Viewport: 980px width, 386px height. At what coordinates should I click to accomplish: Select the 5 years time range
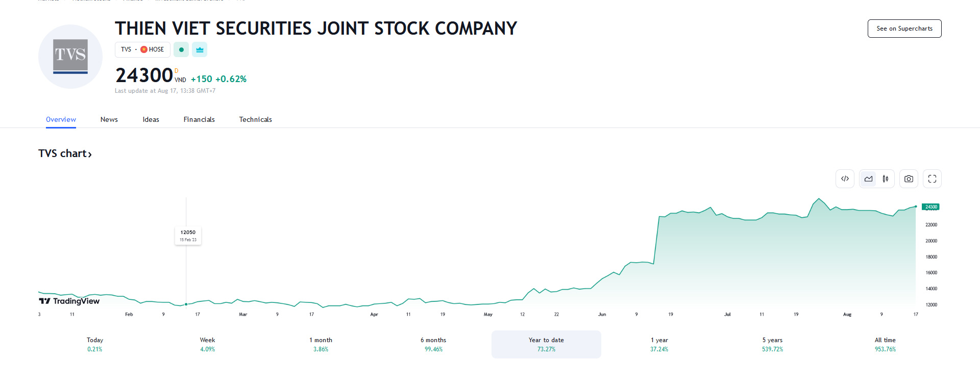coord(772,344)
